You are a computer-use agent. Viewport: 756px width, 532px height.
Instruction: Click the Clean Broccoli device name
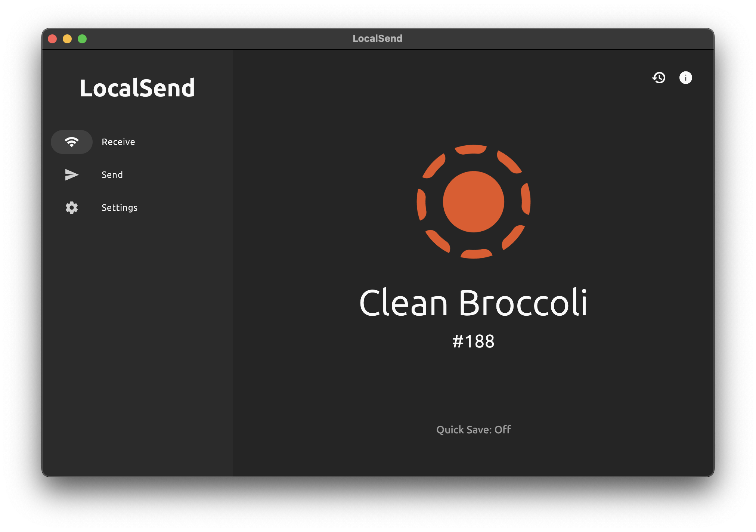(x=474, y=303)
